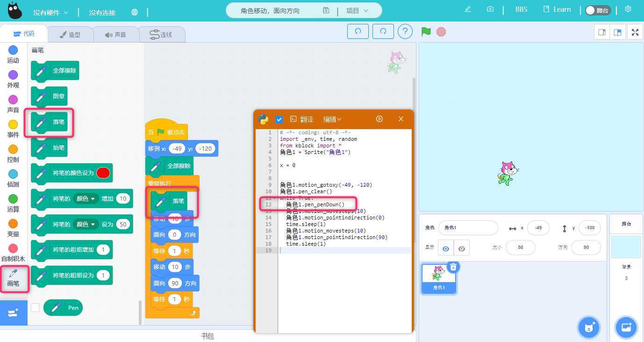Click the 全部擦除 palette block
Viewport: 644px width, 342px height.
pyautogui.click(x=55, y=71)
